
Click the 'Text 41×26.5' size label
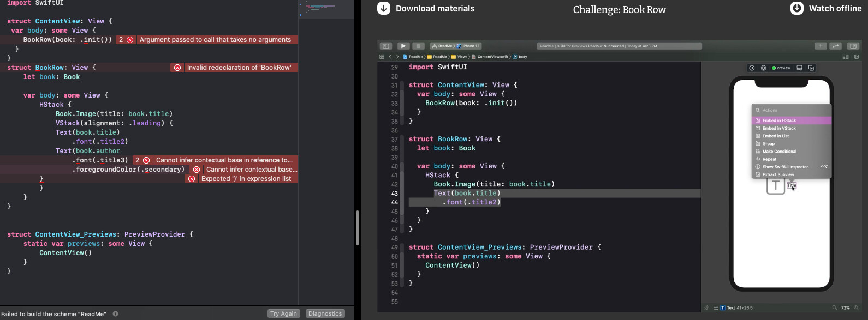tap(740, 308)
